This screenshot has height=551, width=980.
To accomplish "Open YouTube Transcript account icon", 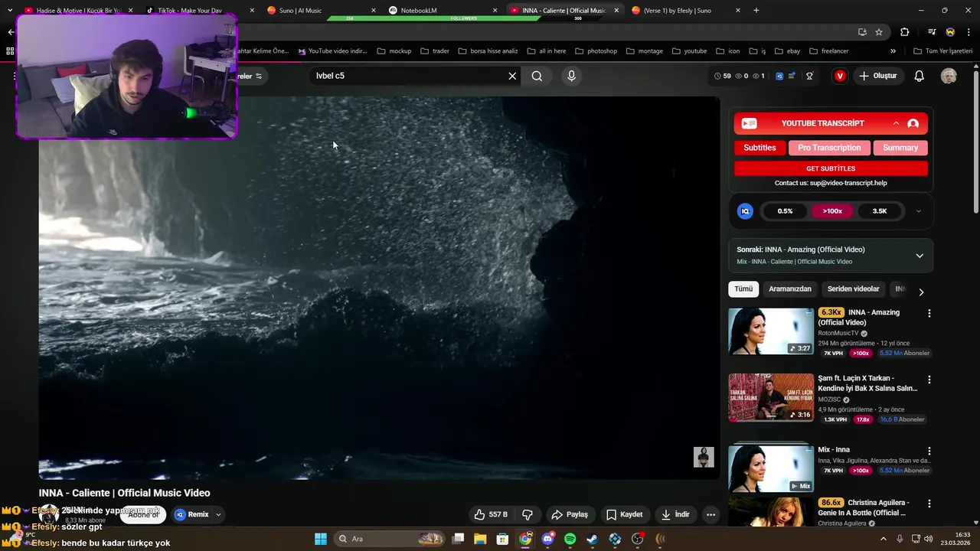I will [x=913, y=123].
